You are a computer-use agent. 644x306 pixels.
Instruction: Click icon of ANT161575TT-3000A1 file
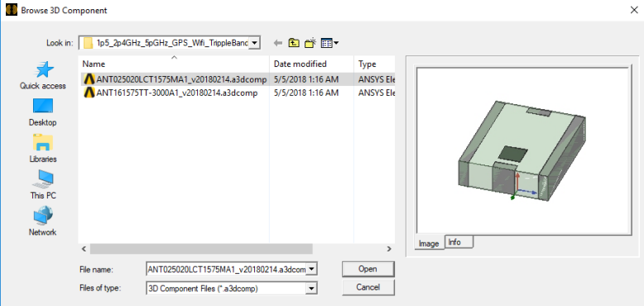(89, 93)
